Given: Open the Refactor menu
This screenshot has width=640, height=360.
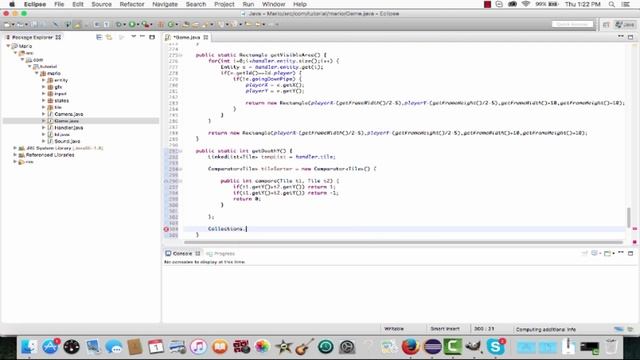Looking at the screenshot, I should coord(132,4).
